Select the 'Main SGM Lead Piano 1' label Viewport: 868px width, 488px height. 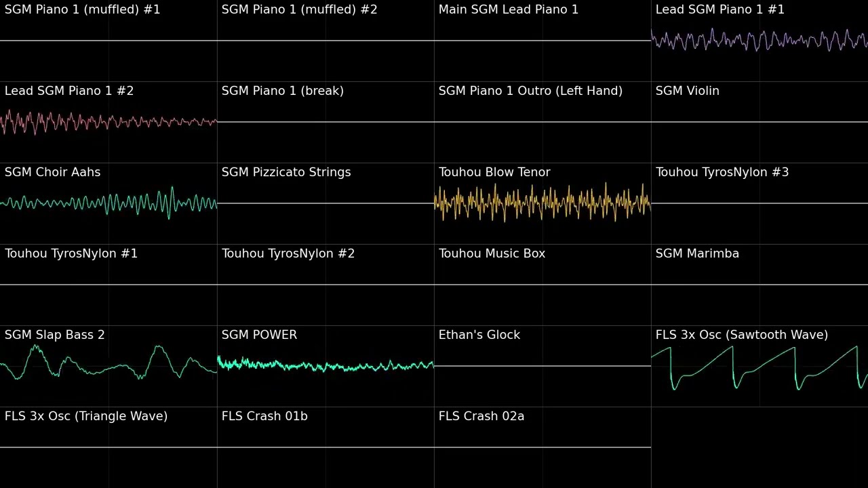(x=509, y=9)
